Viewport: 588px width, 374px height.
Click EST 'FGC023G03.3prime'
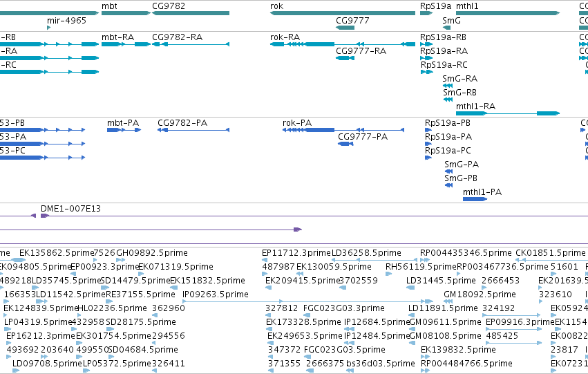coord(344,308)
